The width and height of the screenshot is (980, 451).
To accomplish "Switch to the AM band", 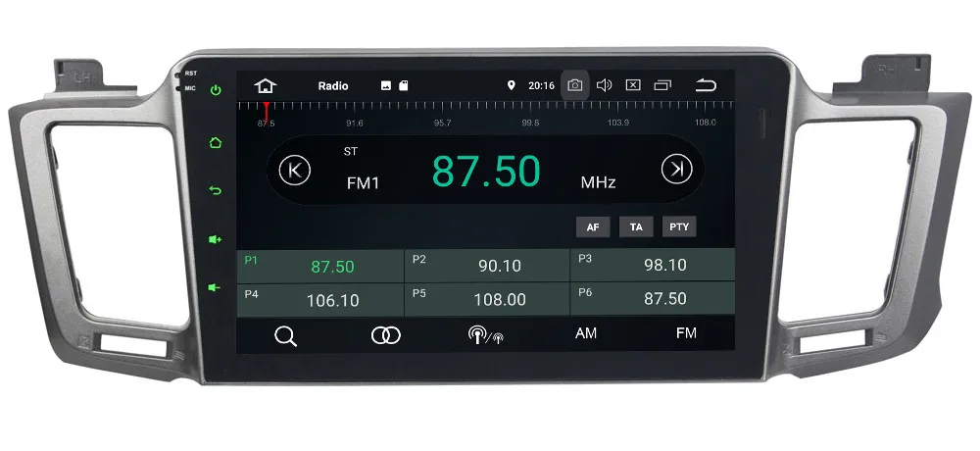I will [x=586, y=333].
